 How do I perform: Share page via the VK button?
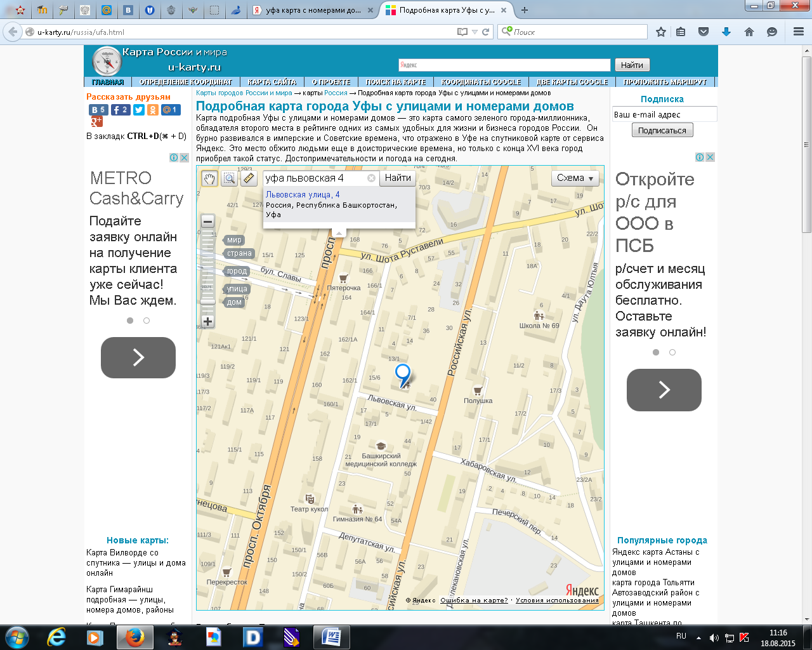click(x=98, y=110)
